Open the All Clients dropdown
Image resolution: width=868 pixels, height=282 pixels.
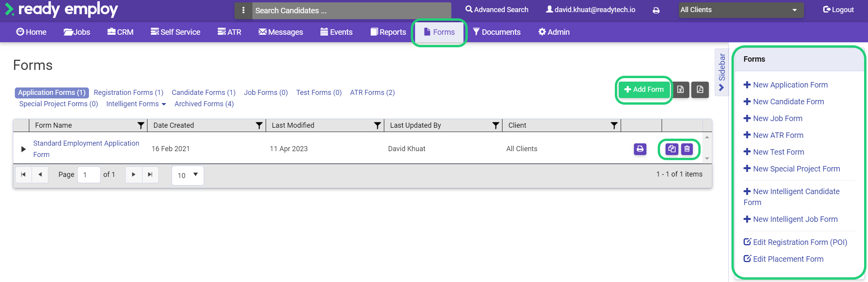point(741,10)
